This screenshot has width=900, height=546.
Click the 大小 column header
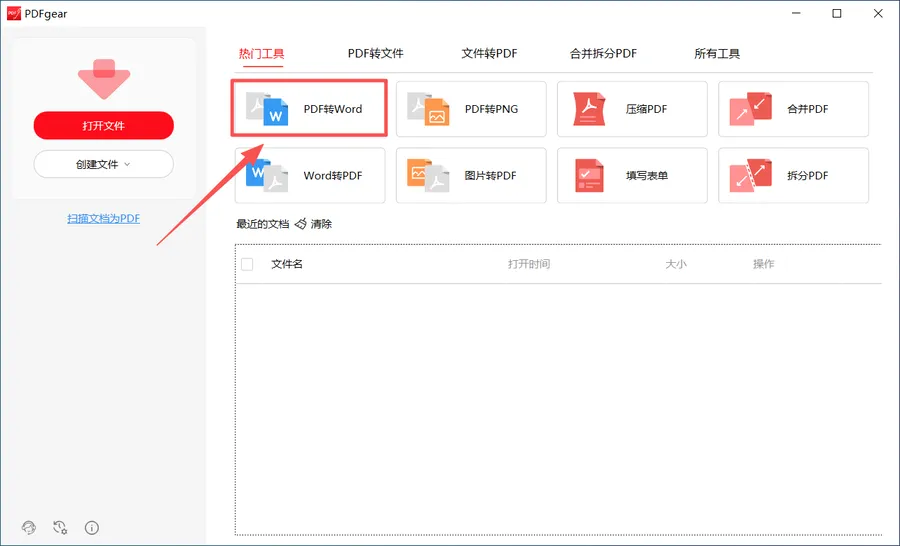click(x=676, y=264)
